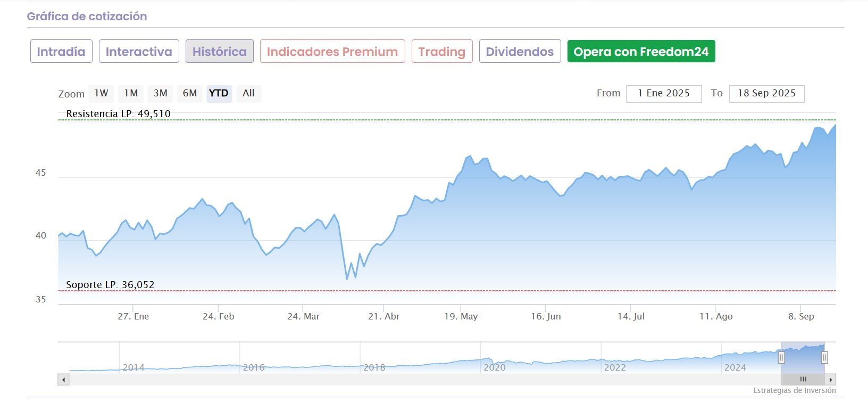Viewport: 868px width, 410px height.
Task: Open the From date field
Action: 664,94
